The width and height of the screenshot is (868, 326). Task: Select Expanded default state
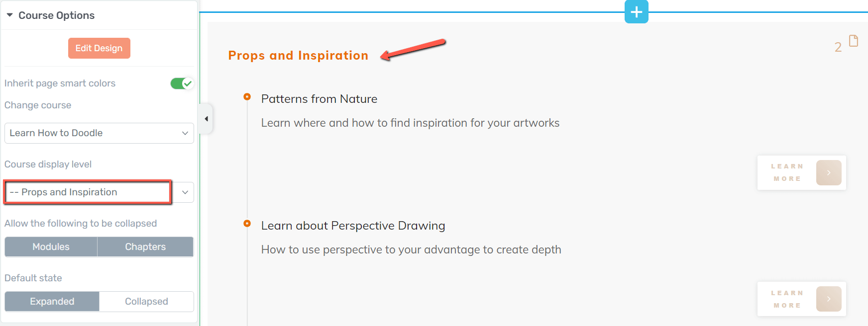coord(52,302)
